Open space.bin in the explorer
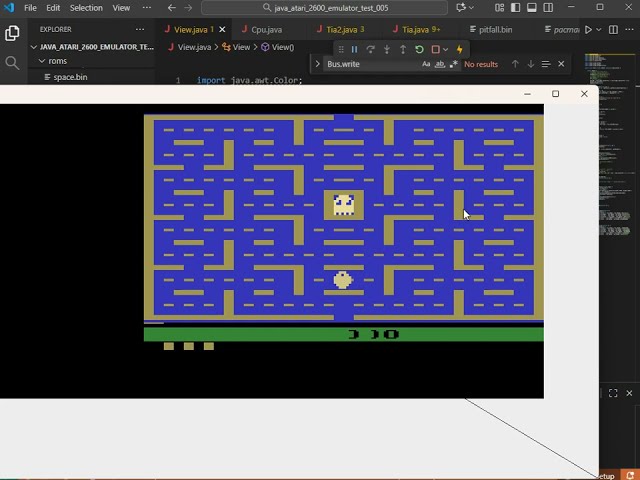Image resolution: width=640 pixels, height=480 pixels. (x=70, y=77)
